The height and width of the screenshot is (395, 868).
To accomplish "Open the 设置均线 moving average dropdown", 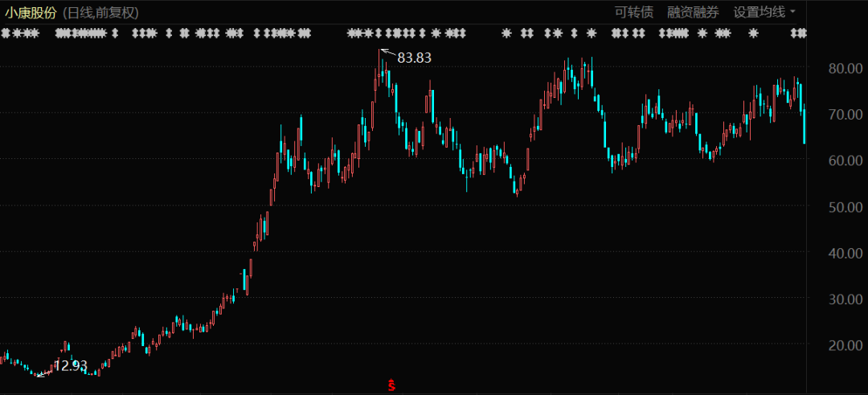I will point(764,12).
